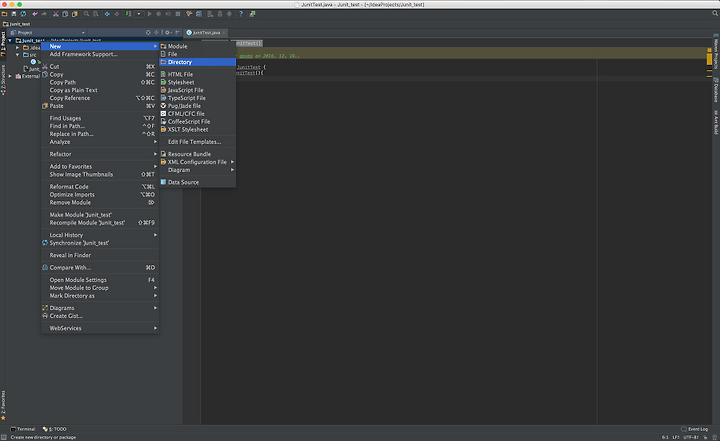This screenshot has width=720, height=441.
Task: Click the Run play toolbar icon
Action: coord(149,14)
